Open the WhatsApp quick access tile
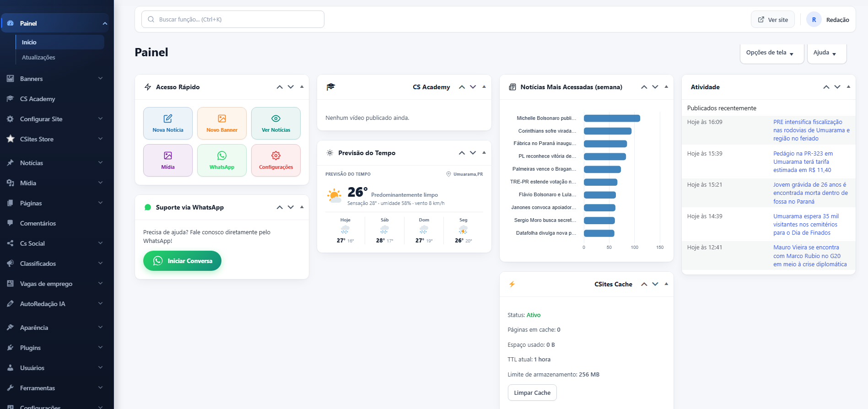 (x=222, y=160)
